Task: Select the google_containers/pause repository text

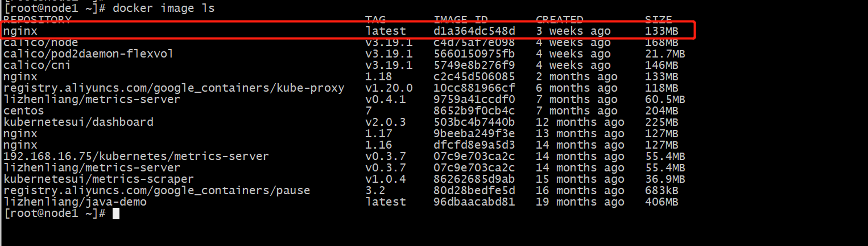Action: point(156,191)
